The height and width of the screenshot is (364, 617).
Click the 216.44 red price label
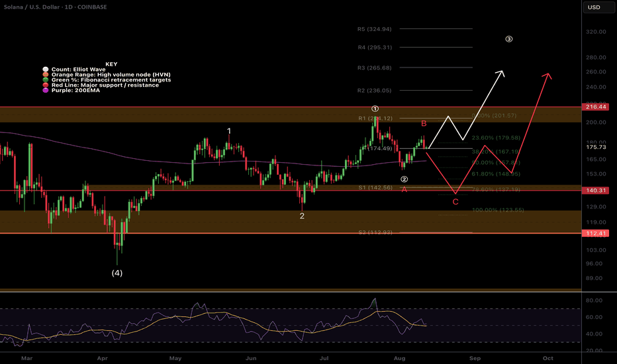[596, 107]
